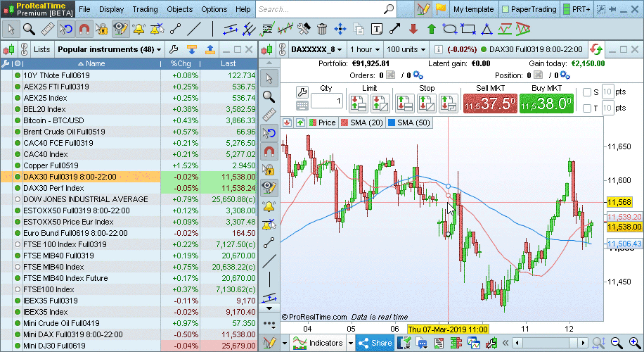Click the Search text box
Image resolution: width=644 pixels, height=352 pixels.
pyautogui.click(x=319, y=9)
